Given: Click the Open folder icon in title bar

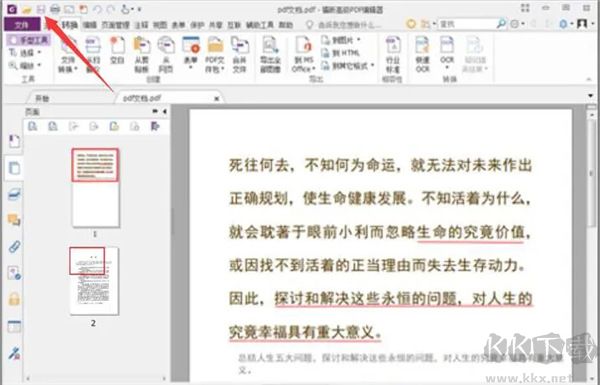Looking at the screenshot, I should (x=26, y=9).
